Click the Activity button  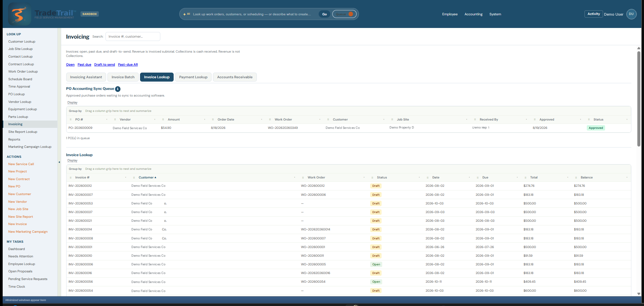[x=593, y=14]
